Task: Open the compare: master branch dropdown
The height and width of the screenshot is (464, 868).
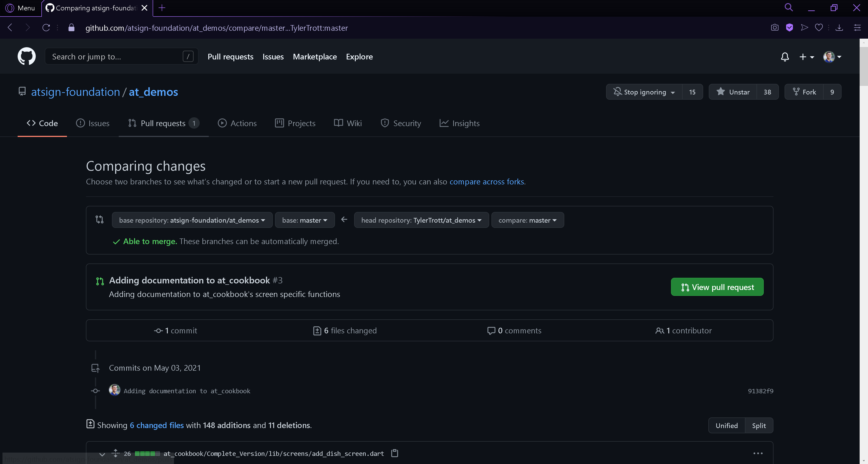Action: pos(527,220)
